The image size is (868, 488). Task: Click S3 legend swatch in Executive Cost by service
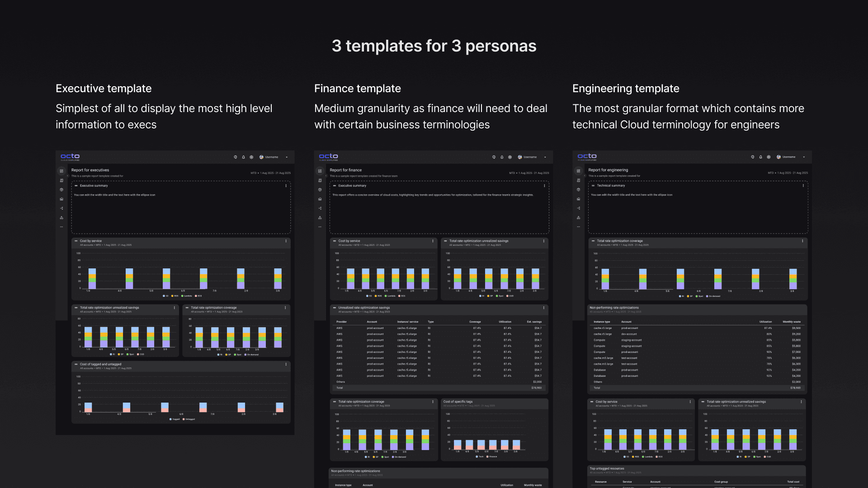click(164, 296)
